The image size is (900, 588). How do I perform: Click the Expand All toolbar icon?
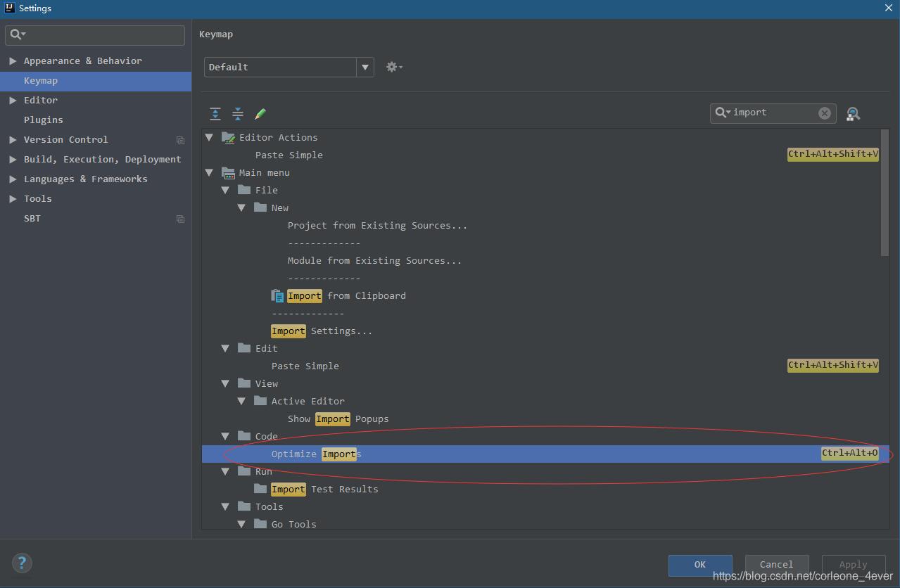pyautogui.click(x=215, y=114)
